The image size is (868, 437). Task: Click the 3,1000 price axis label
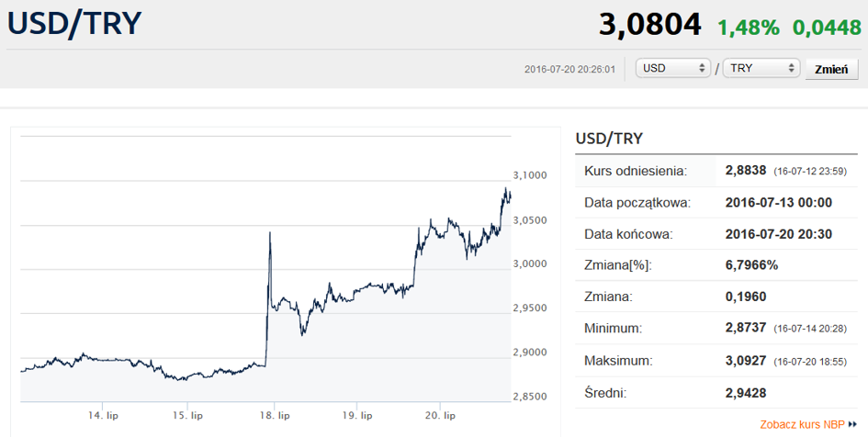tap(529, 175)
